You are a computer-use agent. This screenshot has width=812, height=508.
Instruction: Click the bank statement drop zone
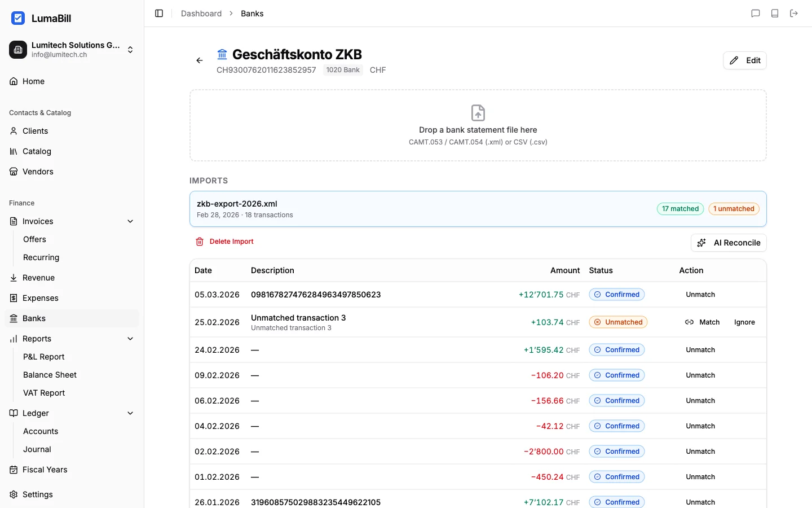point(478,125)
